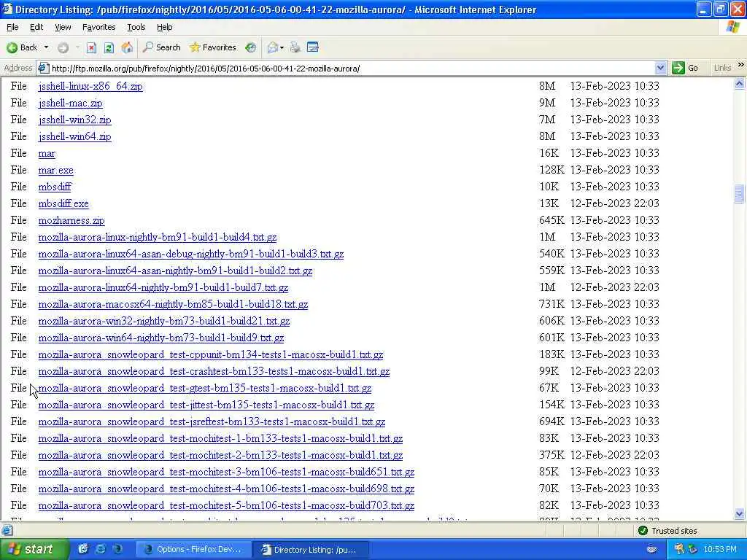Open the win64-nightly-bm73 build9 log
This screenshot has width=747, height=560.
tap(161, 338)
